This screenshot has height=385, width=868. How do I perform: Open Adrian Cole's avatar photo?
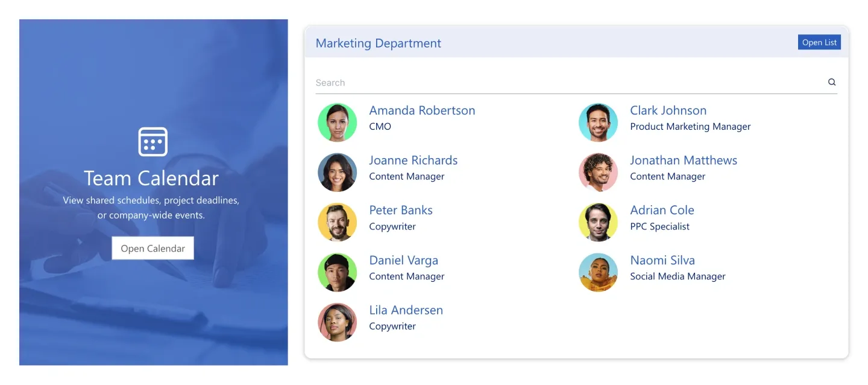(599, 222)
